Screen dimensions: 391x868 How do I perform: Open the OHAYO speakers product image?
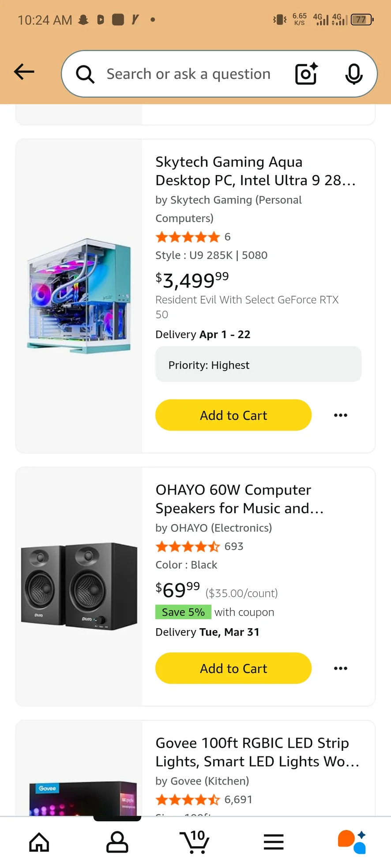79,586
